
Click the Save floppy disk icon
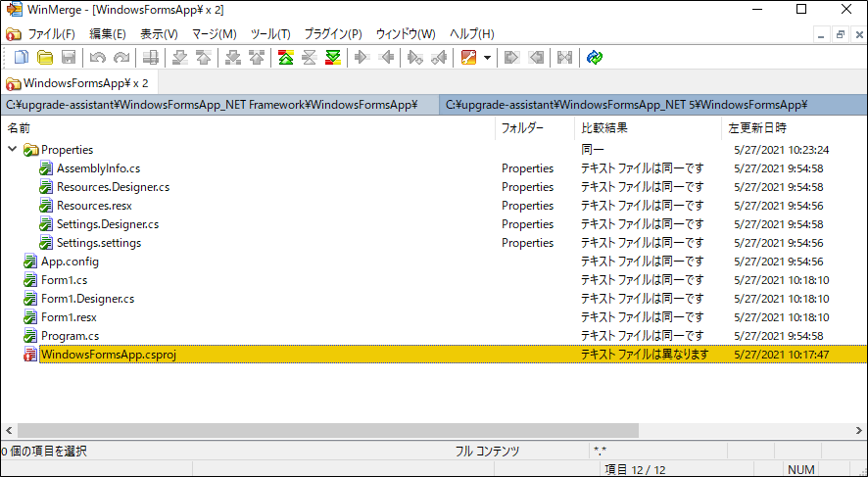pos(69,57)
